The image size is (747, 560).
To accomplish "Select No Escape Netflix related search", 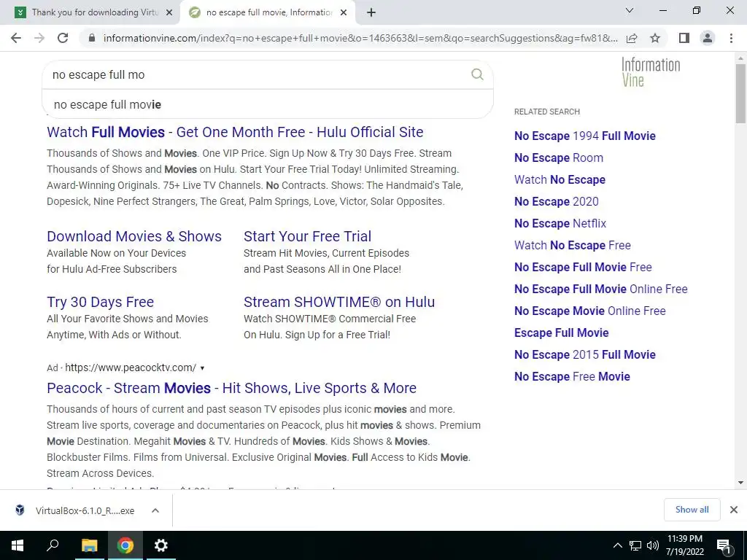I will pos(560,223).
